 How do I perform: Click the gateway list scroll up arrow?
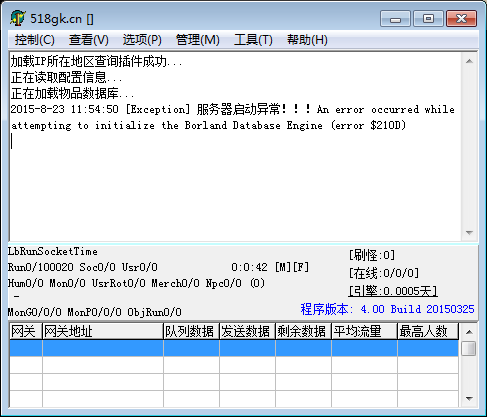pyautogui.click(x=469, y=332)
